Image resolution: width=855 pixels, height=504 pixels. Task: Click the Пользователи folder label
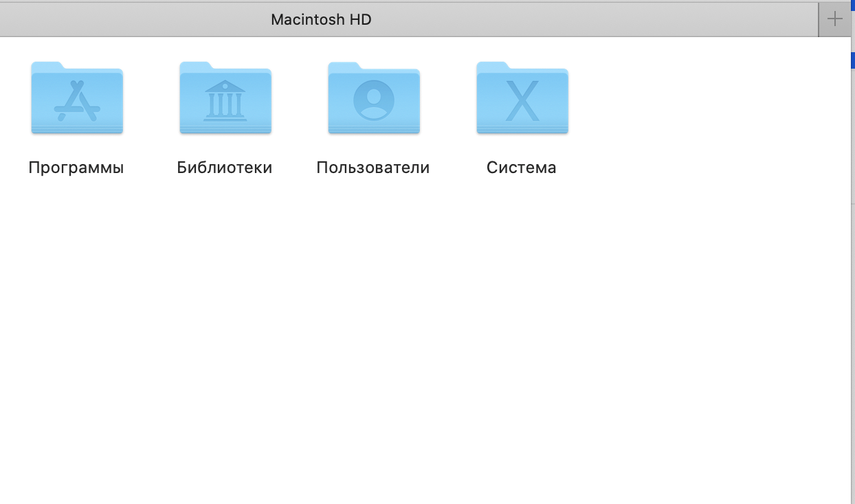pos(373,168)
